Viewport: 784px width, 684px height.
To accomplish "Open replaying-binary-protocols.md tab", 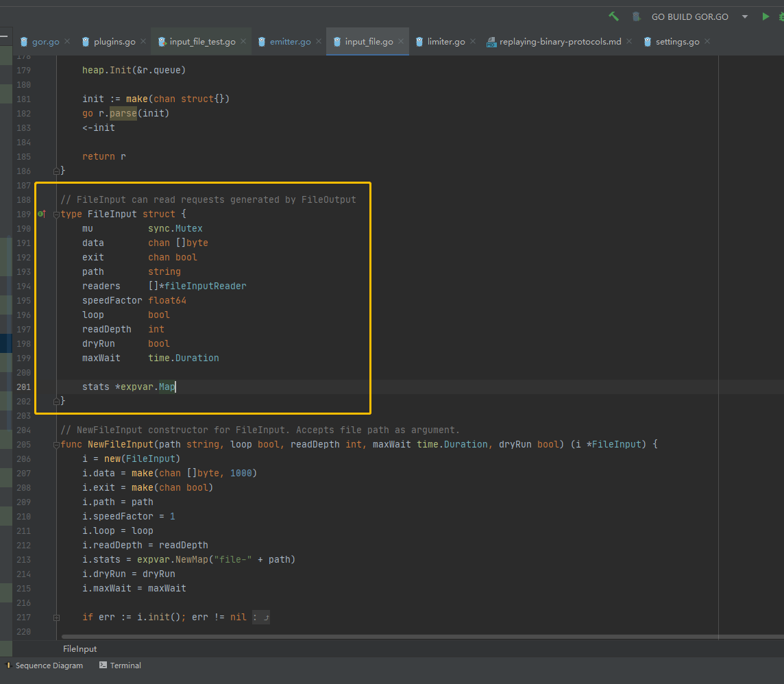I will 561,42.
